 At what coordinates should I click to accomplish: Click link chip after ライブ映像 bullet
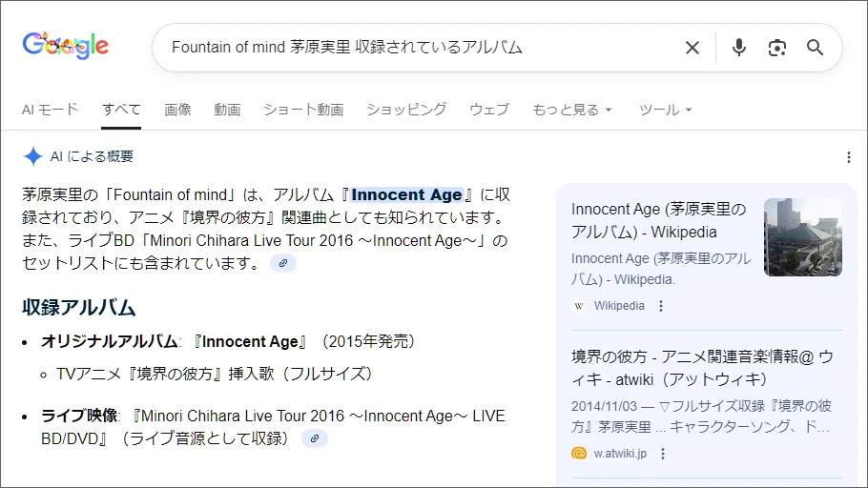tap(315, 438)
